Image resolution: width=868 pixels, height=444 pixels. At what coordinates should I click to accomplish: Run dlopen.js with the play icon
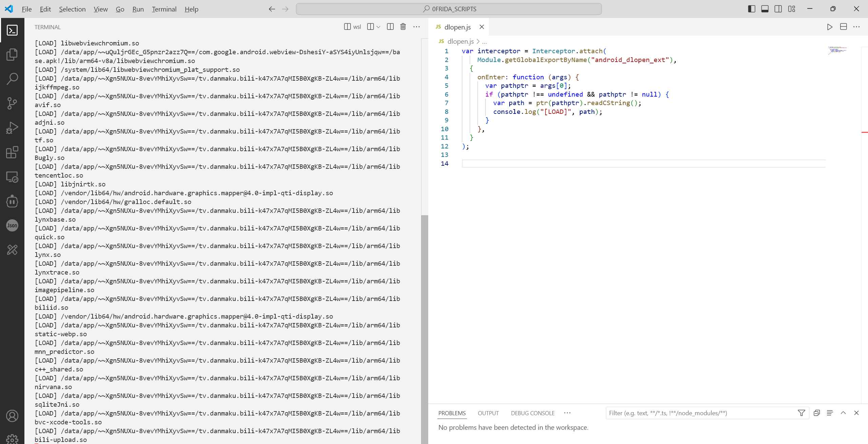[829, 27]
